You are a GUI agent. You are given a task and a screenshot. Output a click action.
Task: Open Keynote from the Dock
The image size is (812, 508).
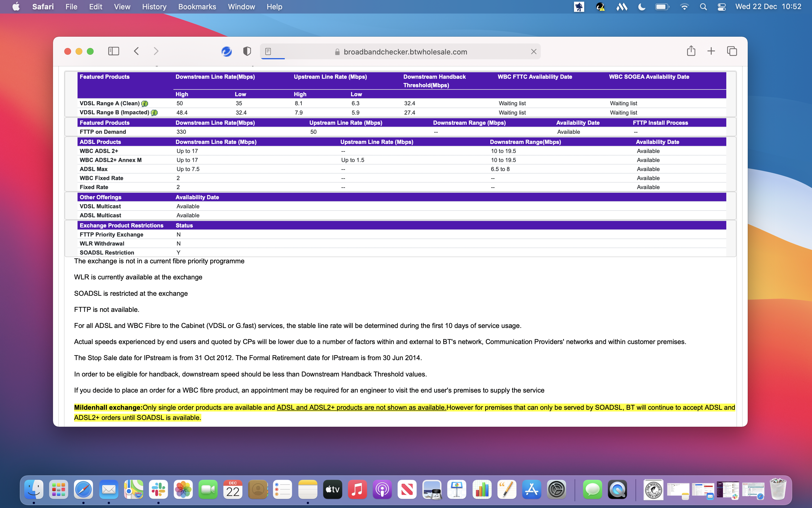[x=457, y=489]
